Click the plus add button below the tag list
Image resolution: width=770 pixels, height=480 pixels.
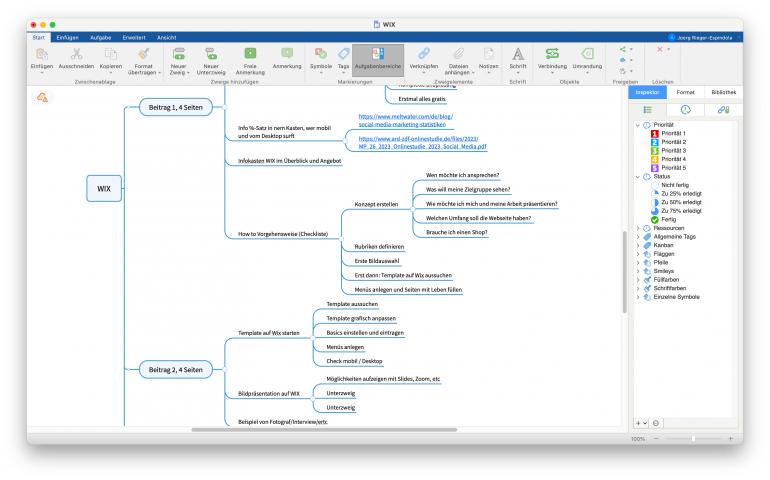638,423
